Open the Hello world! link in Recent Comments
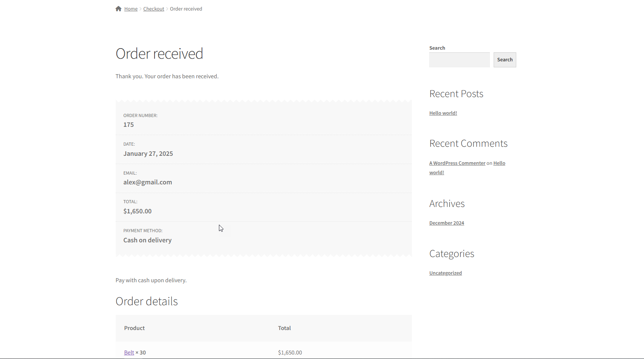This screenshot has height=359, width=644. point(499,163)
